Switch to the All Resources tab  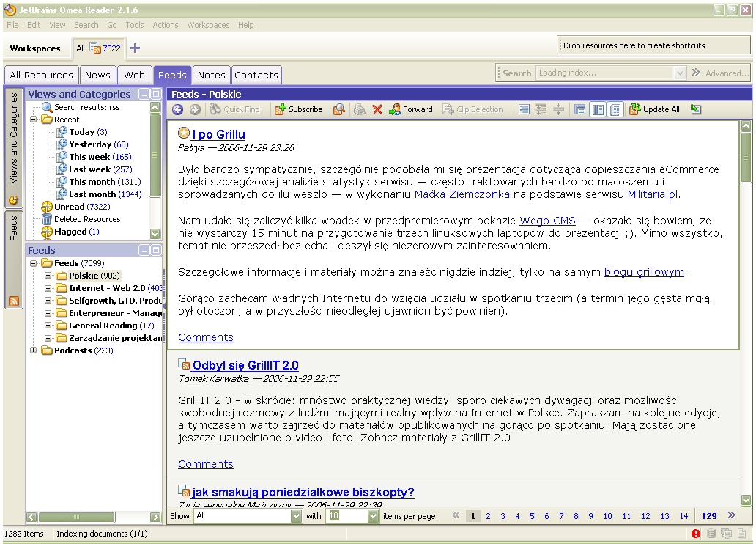(42, 76)
